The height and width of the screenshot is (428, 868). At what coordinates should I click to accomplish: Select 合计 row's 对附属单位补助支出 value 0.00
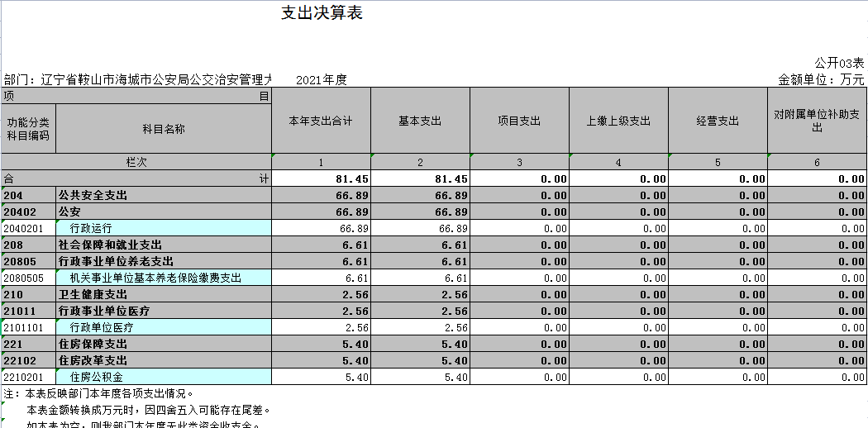pos(817,178)
